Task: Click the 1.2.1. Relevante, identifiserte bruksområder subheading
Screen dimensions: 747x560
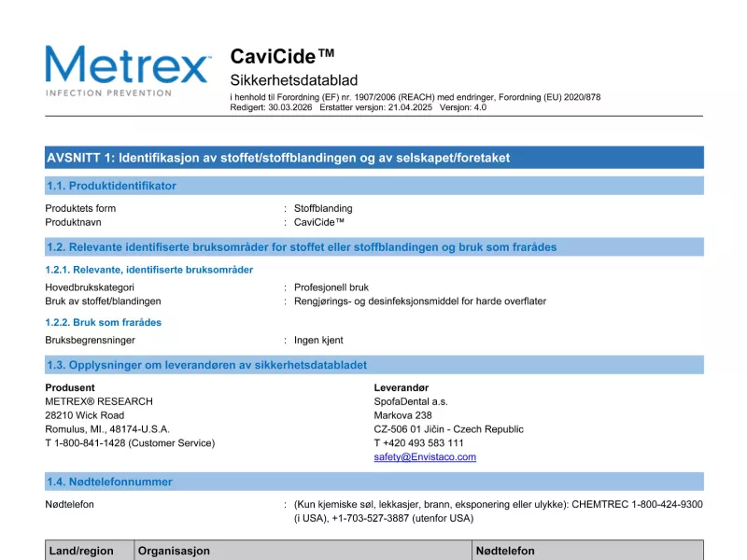Action: coord(149,270)
